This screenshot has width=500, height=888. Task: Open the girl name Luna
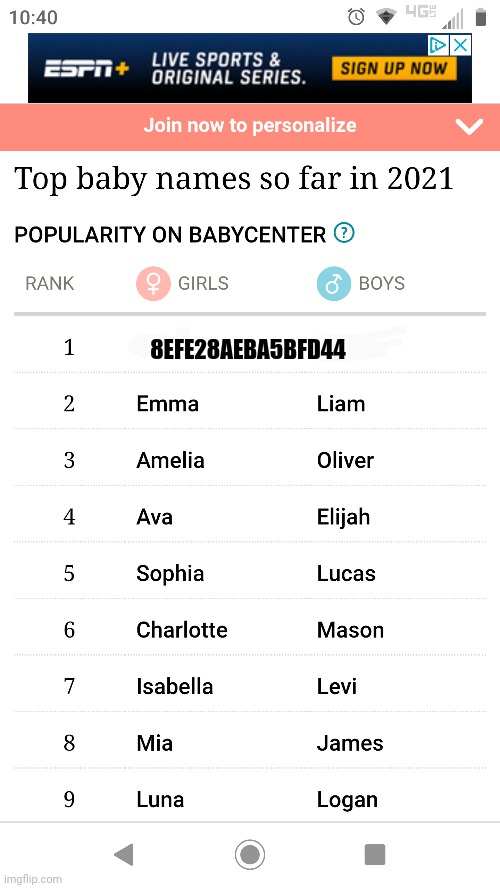click(160, 799)
